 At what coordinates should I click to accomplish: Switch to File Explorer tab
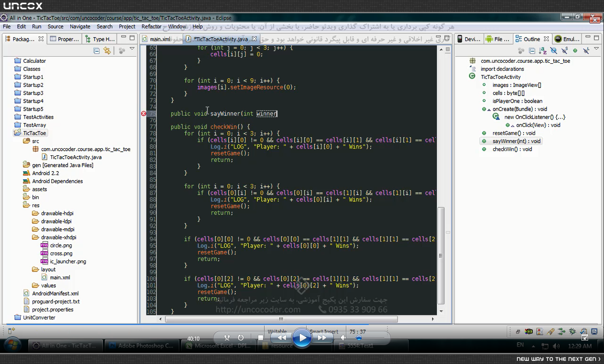tap(497, 39)
